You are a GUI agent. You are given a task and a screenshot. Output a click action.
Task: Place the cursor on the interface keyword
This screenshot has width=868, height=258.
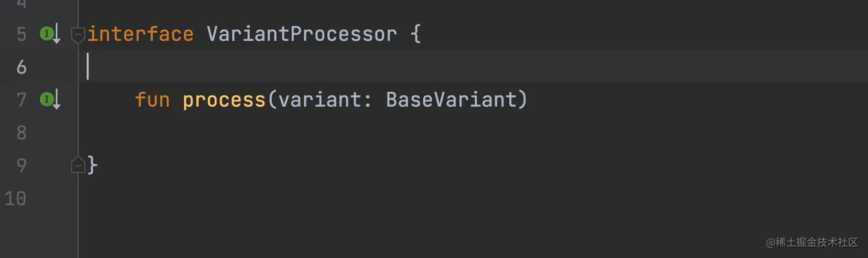141,34
